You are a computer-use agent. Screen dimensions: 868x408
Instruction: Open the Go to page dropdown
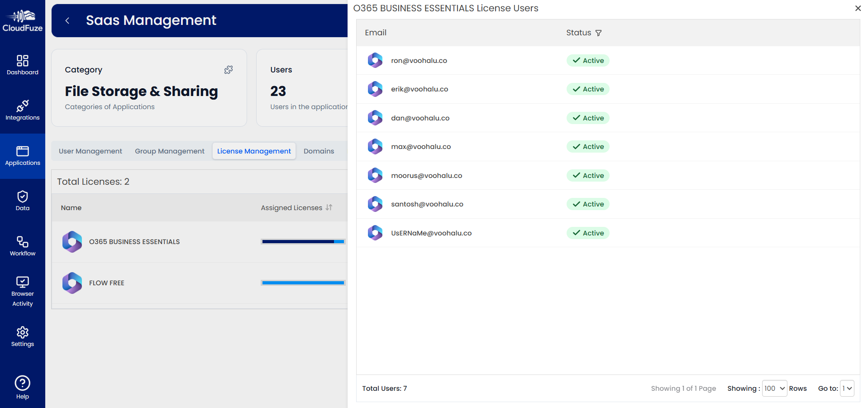point(848,388)
